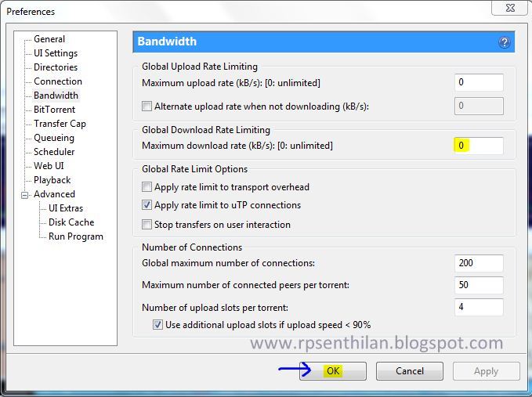This screenshot has width=532, height=397.
Task: Confirm settings with the OK button
Action: 333,371
